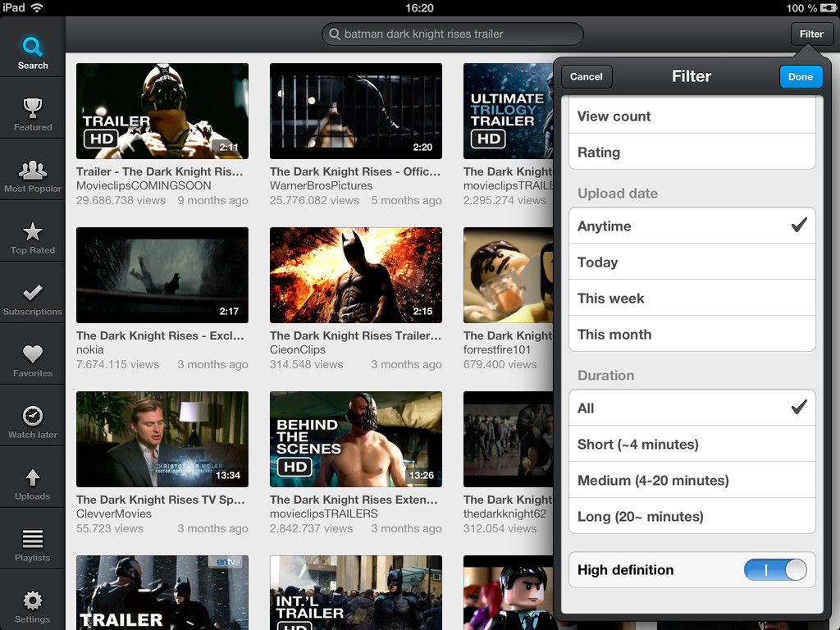Sort results by View count
This screenshot has width=840, height=630.
(692, 116)
